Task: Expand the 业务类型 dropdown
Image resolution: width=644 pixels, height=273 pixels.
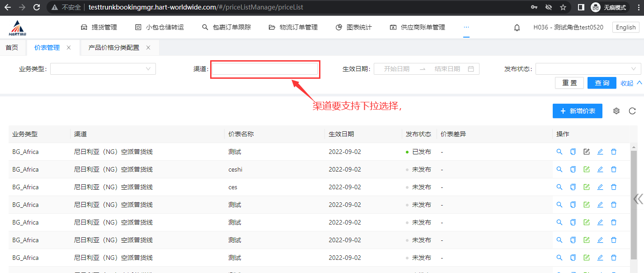Action: click(103, 69)
